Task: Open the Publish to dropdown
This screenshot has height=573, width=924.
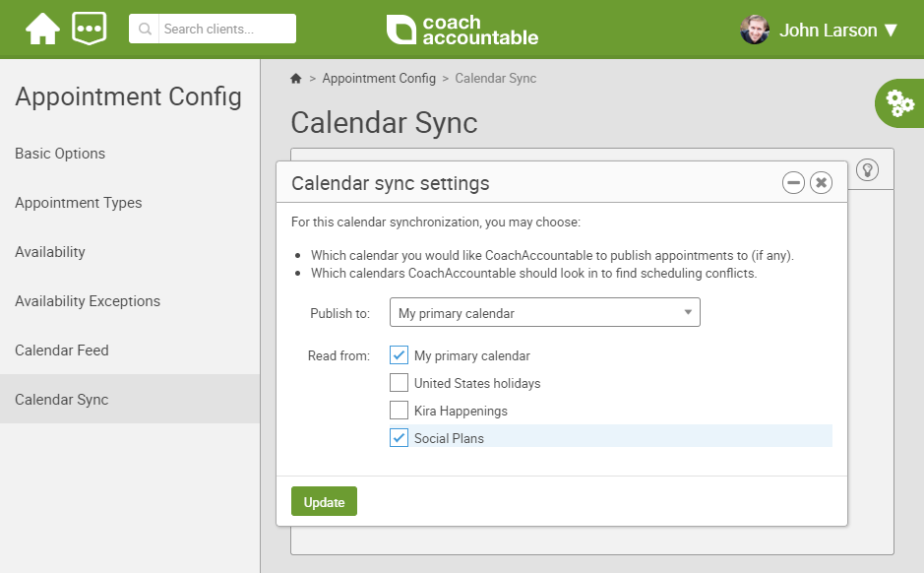Action: 544,312
